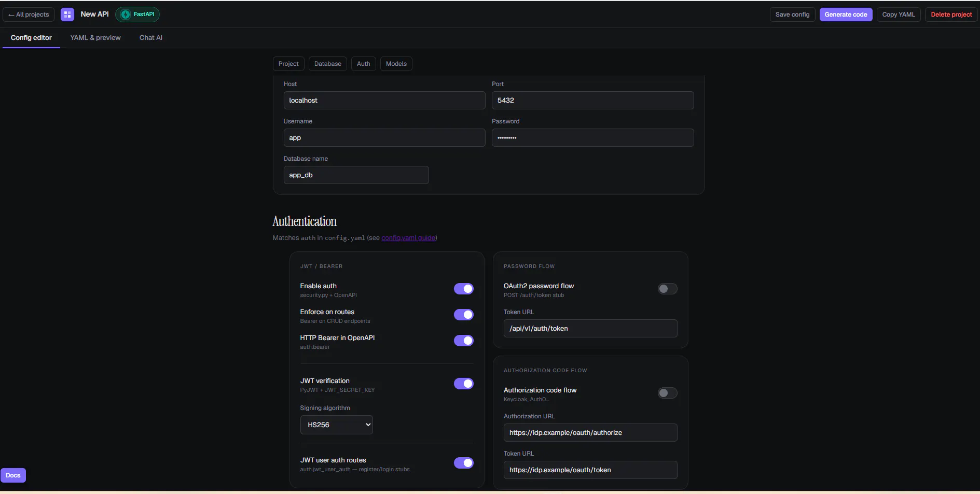
Task: Jump to the Auth section
Action: pos(364,64)
